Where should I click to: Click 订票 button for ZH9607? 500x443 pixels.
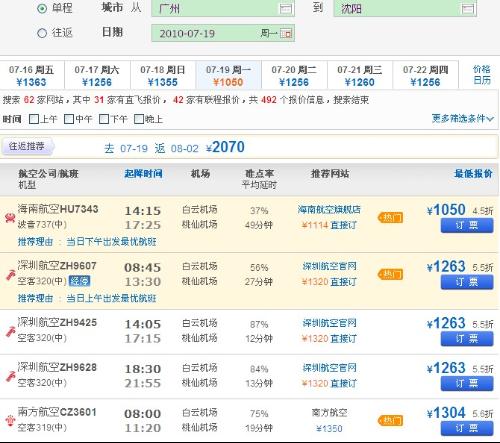(x=467, y=282)
